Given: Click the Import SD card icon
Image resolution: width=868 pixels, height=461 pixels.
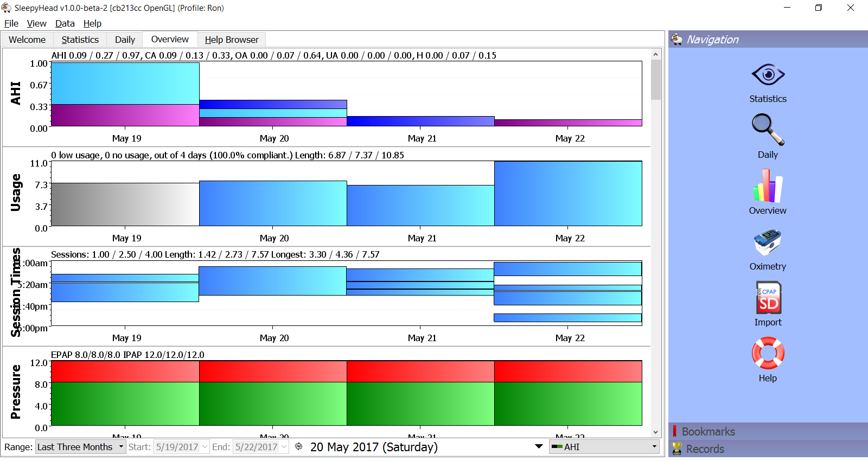Looking at the screenshot, I should [768, 297].
